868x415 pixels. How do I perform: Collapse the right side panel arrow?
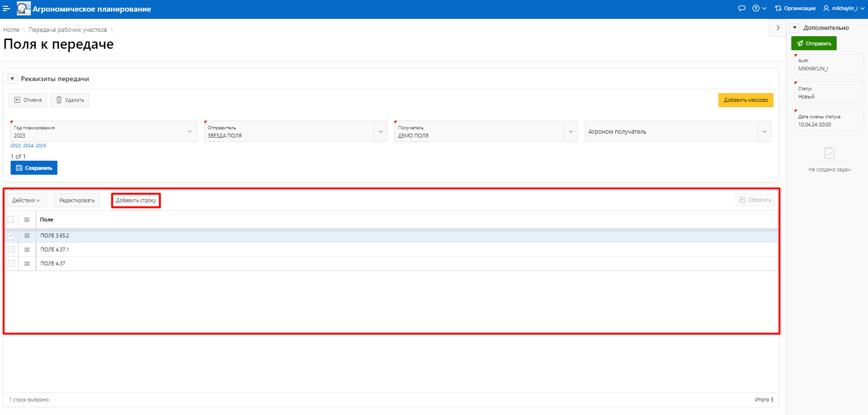pyautogui.click(x=778, y=28)
